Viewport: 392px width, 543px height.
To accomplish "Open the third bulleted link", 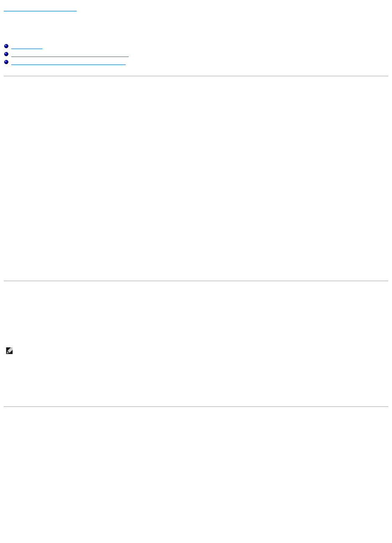I will click(68, 63).
